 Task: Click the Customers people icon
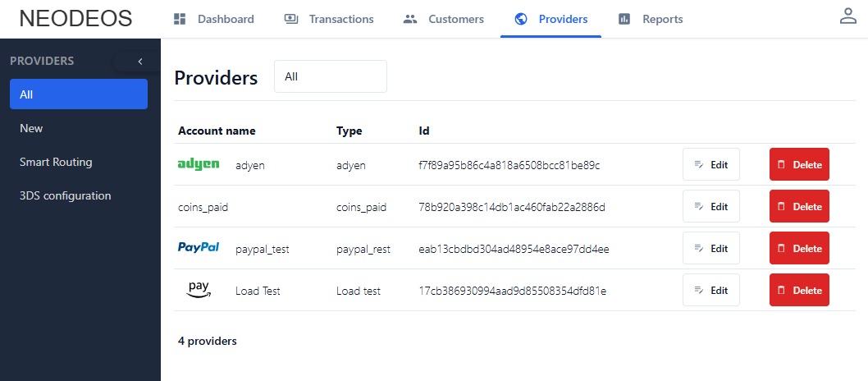coord(411,19)
